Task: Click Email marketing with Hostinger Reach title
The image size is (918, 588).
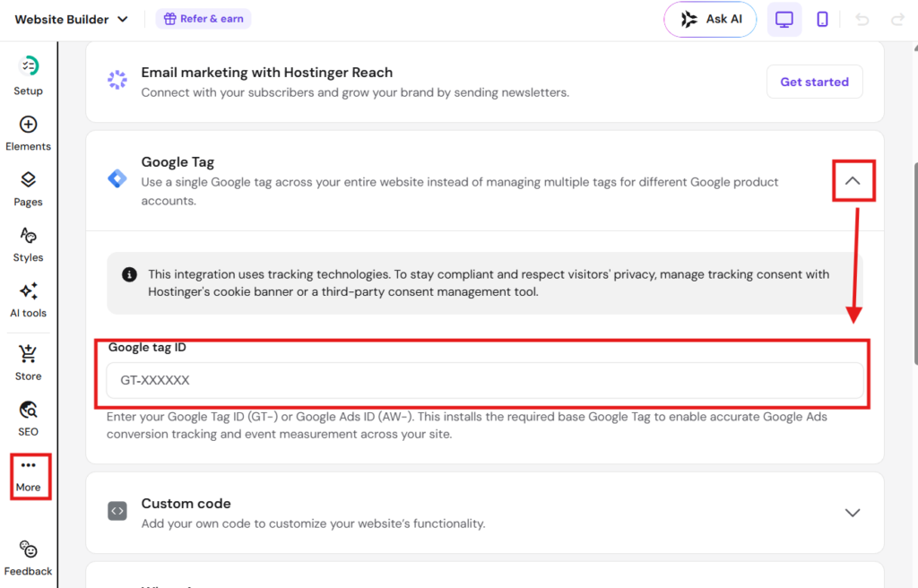Action: coord(267,72)
